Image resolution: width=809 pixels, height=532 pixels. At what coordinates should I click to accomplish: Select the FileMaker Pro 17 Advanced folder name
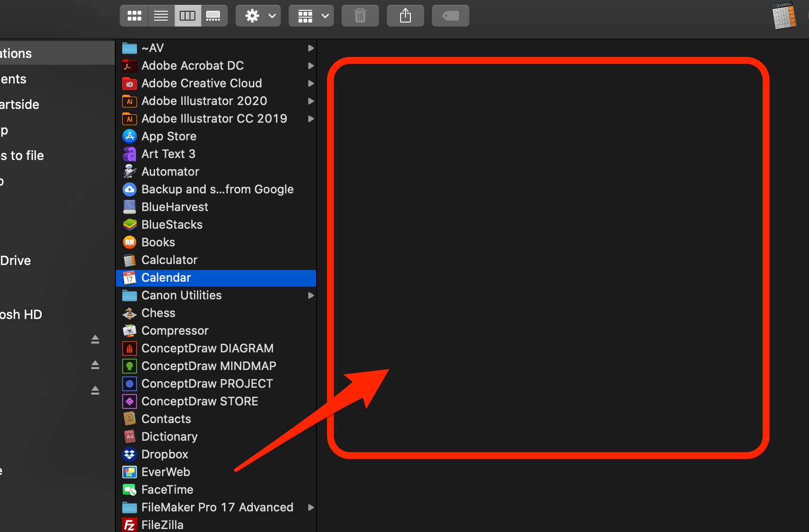pyautogui.click(x=217, y=507)
